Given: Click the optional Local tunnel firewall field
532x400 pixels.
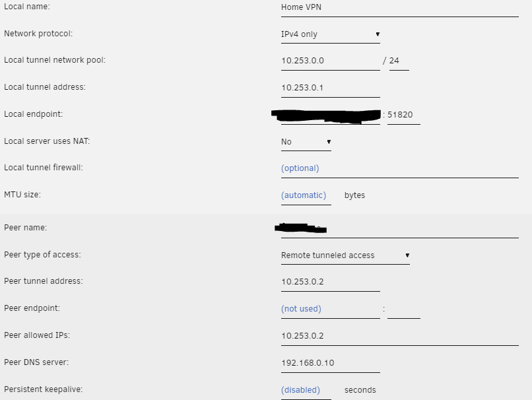Looking at the screenshot, I should (x=400, y=168).
